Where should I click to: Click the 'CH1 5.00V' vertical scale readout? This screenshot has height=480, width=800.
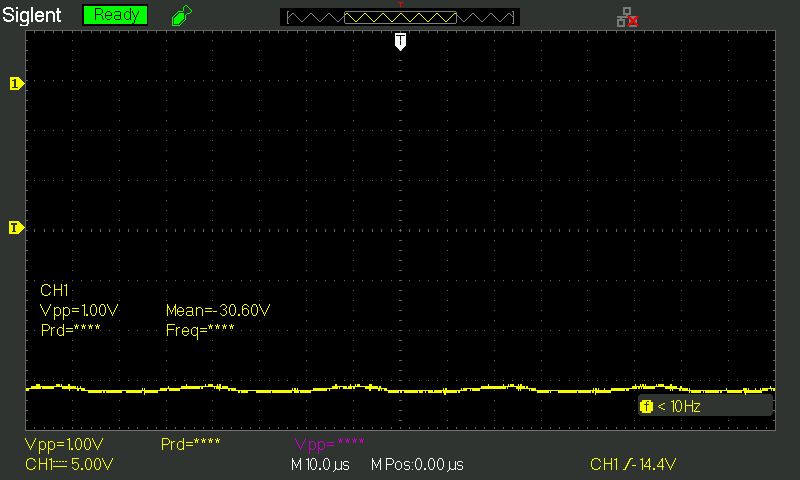click(x=69, y=464)
